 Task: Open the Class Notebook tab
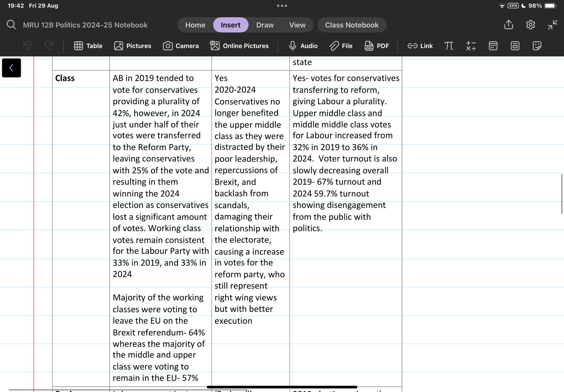coord(352,25)
